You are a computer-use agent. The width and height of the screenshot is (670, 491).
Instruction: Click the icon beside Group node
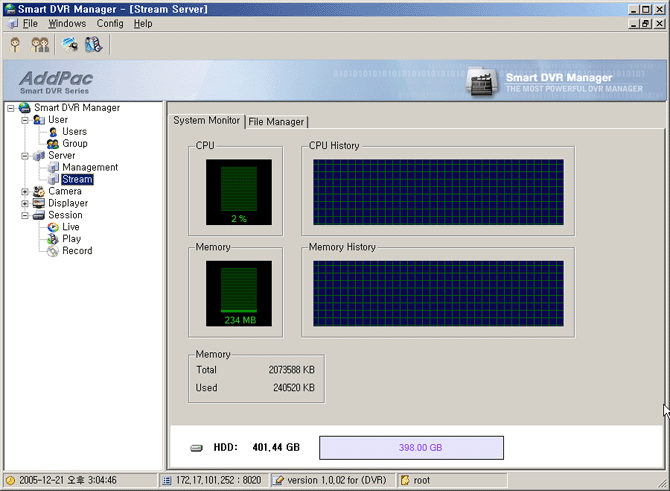coord(53,144)
